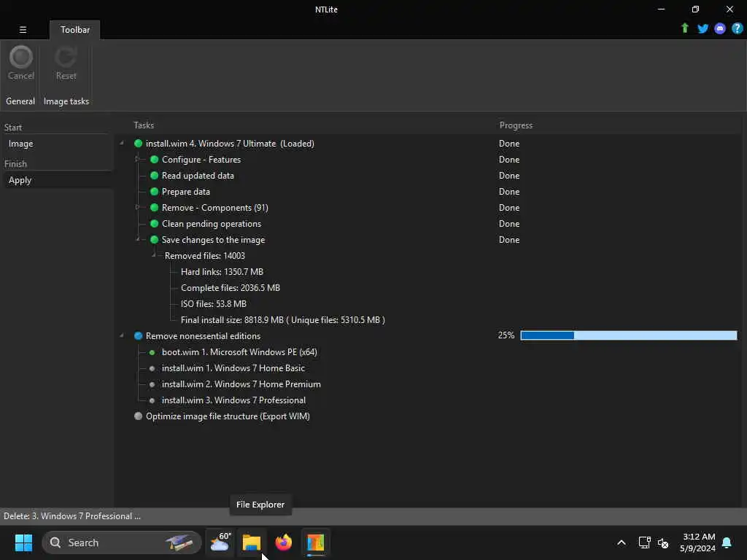Open the weather widget showing 60°
This screenshot has height=560, width=747.
point(220,542)
